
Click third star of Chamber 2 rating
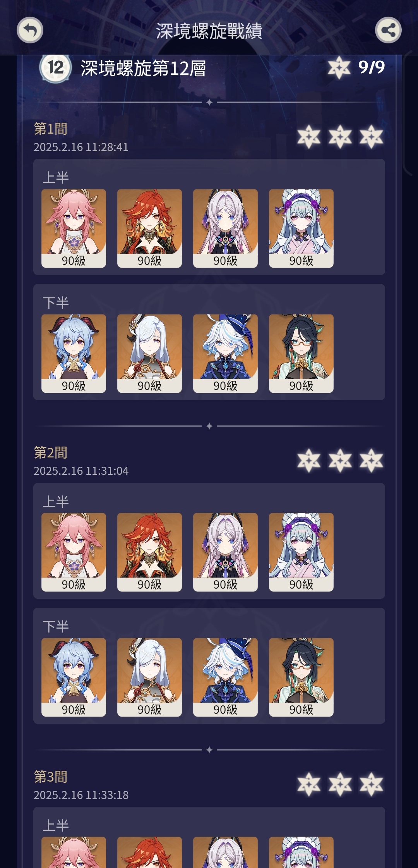tap(371, 461)
